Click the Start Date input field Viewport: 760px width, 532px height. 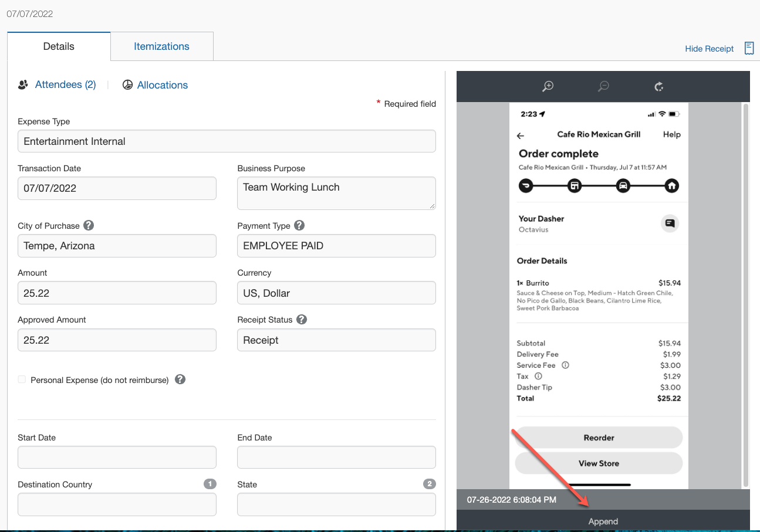point(117,457)
